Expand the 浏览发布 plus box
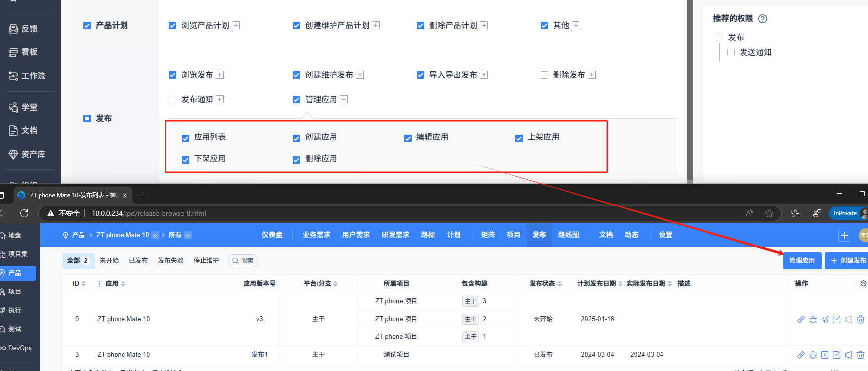Image resolution: width=868 pixels, height=371 pixels. coord(220,75)
